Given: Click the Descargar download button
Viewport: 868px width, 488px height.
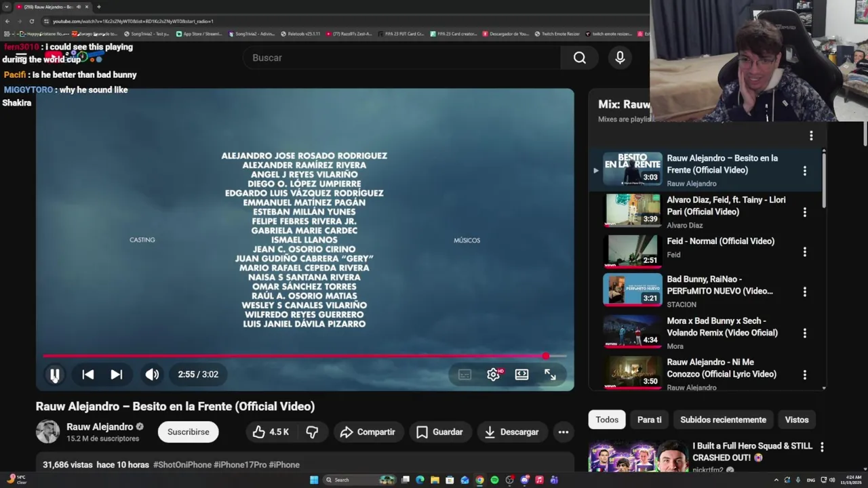Looking at the screenshot, I should [512, 432].
